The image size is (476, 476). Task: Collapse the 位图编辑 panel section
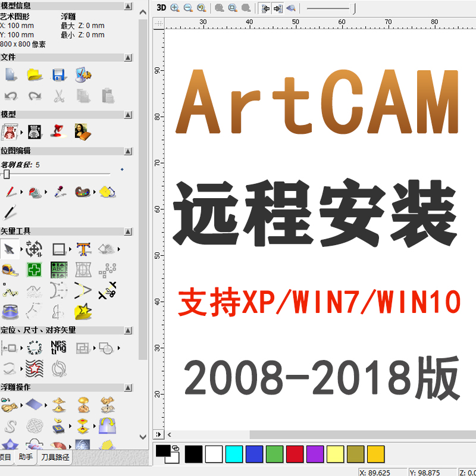[128, 151]
